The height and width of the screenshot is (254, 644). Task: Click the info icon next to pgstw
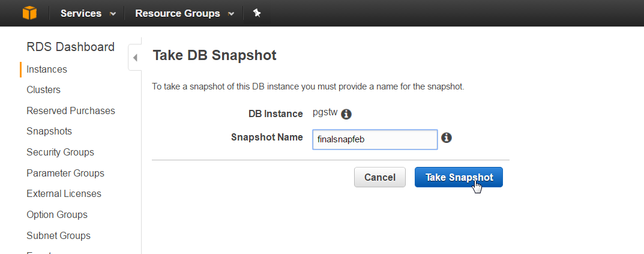346,114
